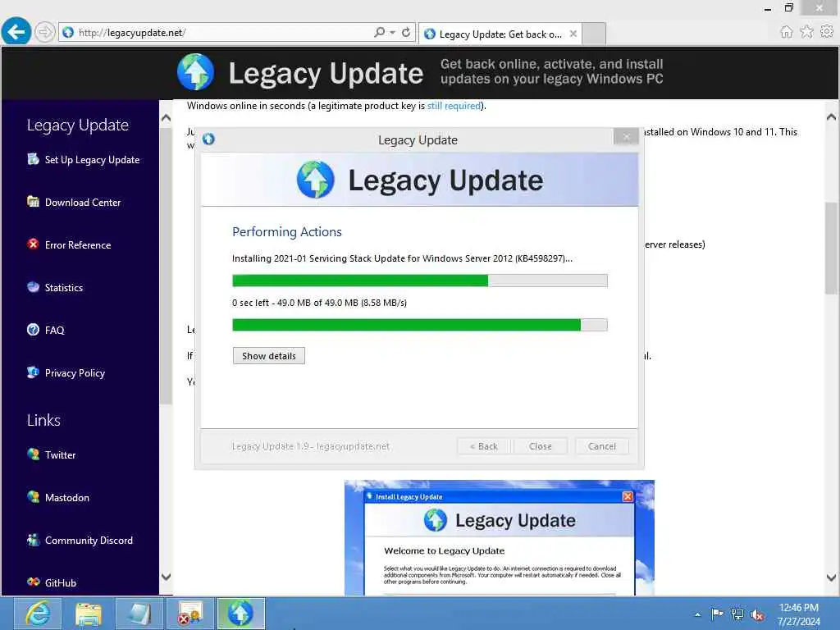The image size is (840, 630).
Task: Click the "Performing Actions" heading text
Action: point(286,232)
